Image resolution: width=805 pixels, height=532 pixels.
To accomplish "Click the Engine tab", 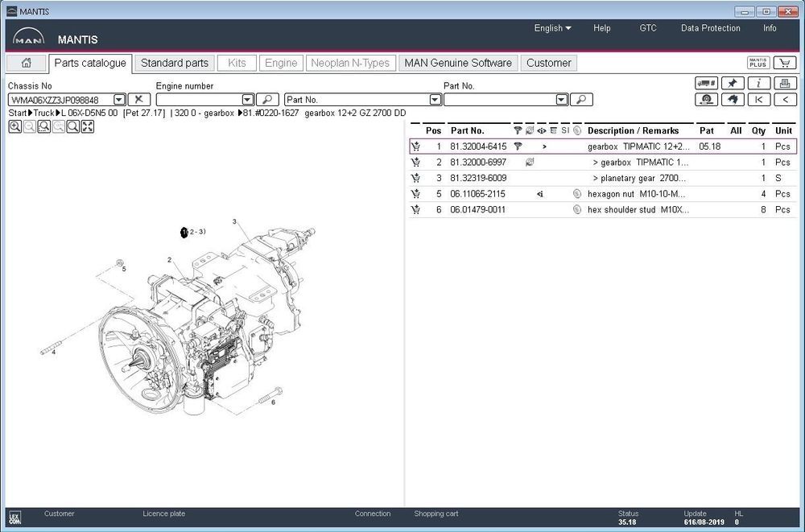I will [281, 63].
